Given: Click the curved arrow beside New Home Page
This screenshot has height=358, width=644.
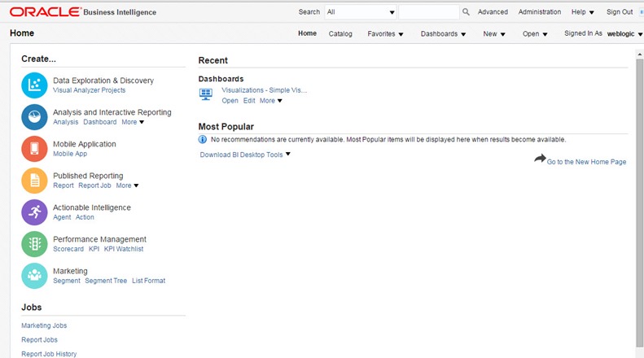Looking at the screenshot, I should tap(540, 158).
